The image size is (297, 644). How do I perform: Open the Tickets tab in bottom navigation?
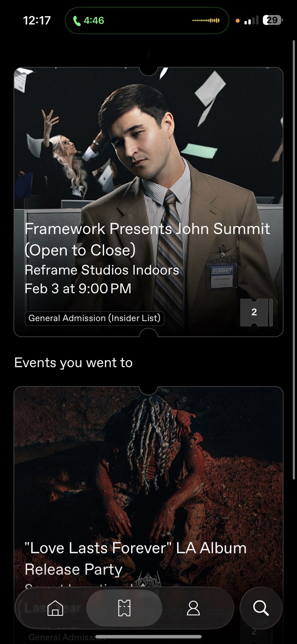click(x=124, y=608)
